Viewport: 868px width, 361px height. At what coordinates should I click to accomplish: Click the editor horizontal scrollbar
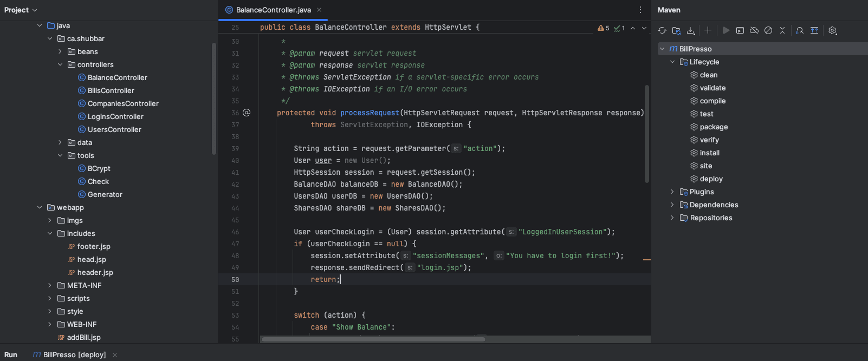tap(373, 339)
